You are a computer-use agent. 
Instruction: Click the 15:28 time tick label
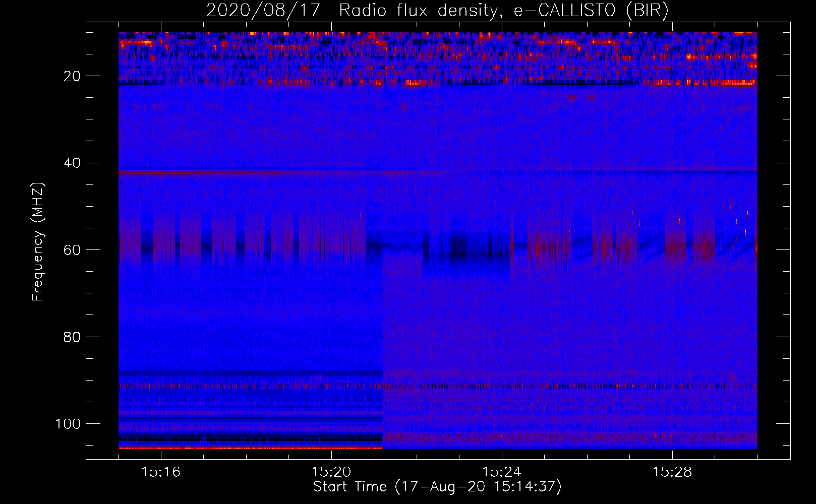click(672, 472)
